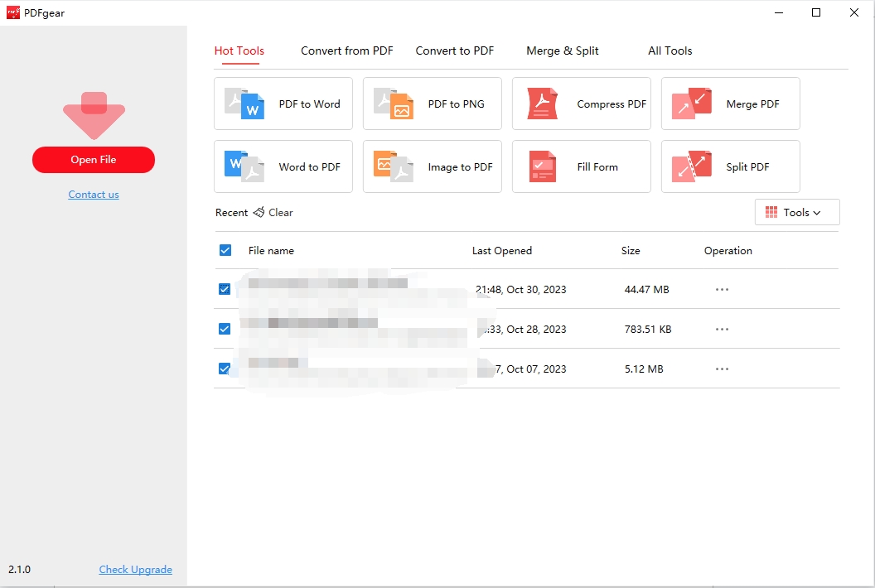Open the Fill Form tool
Viewport: 875px width, 588px height.
click(x=581, y=166)
